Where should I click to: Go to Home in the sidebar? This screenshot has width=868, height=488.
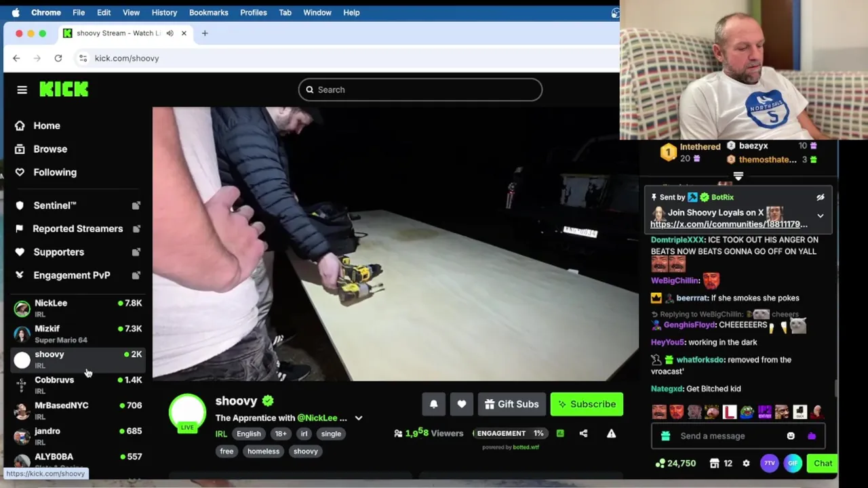(38, 125)
